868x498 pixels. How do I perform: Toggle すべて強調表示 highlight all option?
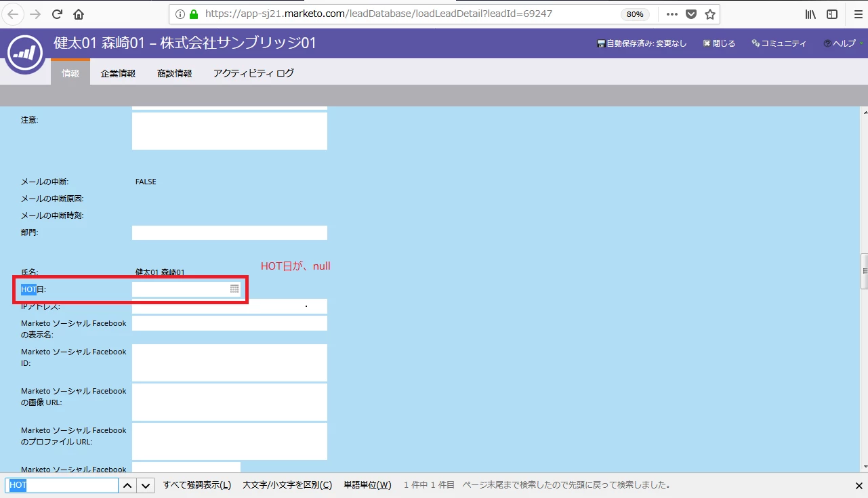pyautogui.click(x=197, y=485)
